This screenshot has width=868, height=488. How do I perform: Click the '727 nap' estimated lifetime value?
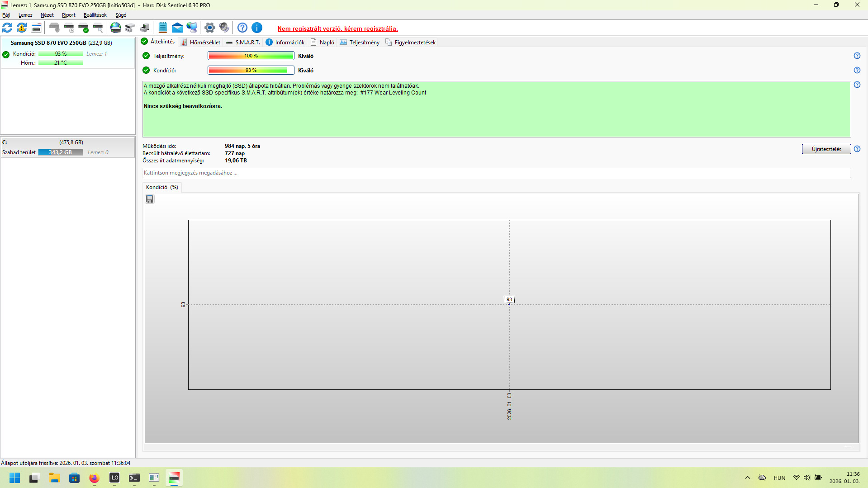pyautogui.click(x=235, y=153)
